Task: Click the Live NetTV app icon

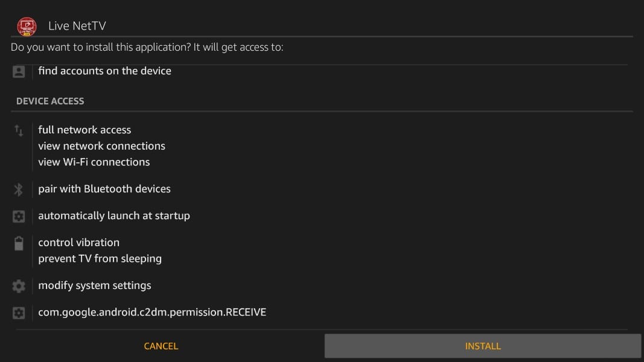Action: point(27,26)
